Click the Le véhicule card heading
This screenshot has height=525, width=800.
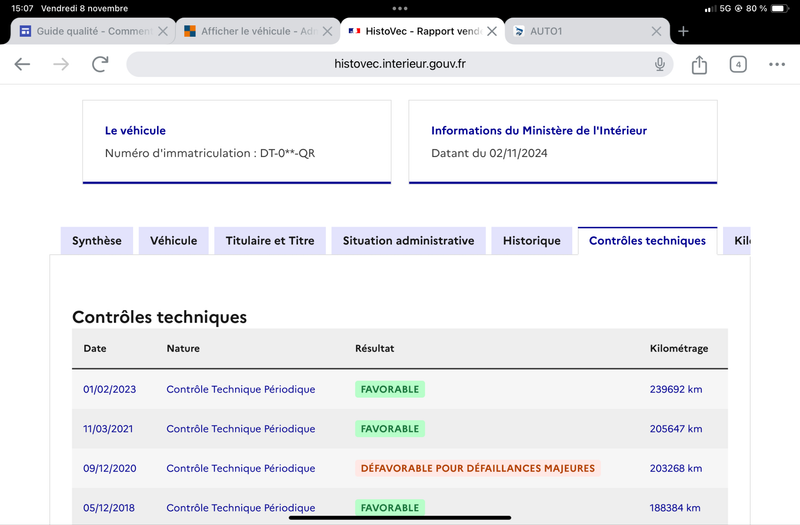pos(135,131)
